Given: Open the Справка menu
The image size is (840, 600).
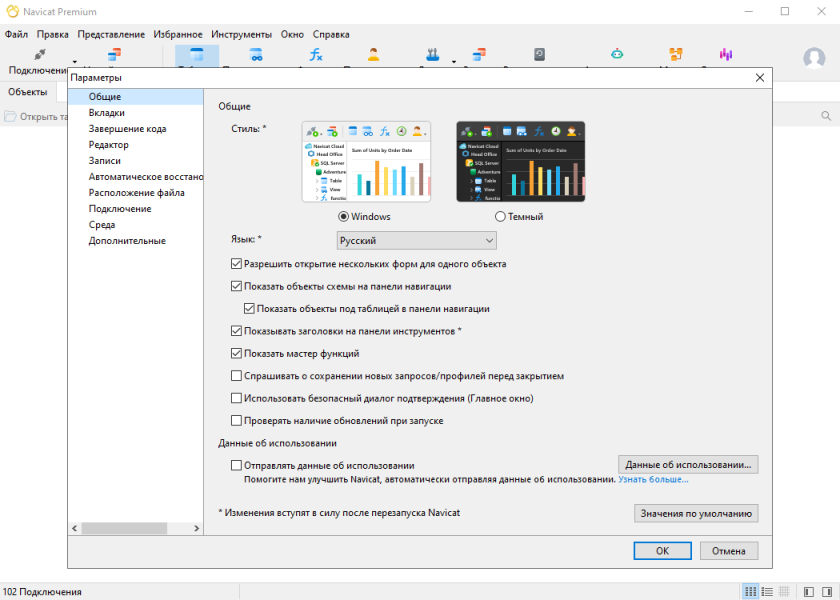Looking at the screenshot, I should point(331,34).
